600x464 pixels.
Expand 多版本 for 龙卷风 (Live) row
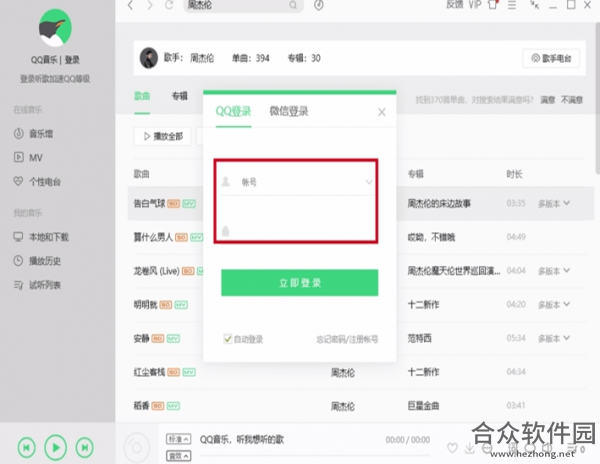(x=554, y=271)
